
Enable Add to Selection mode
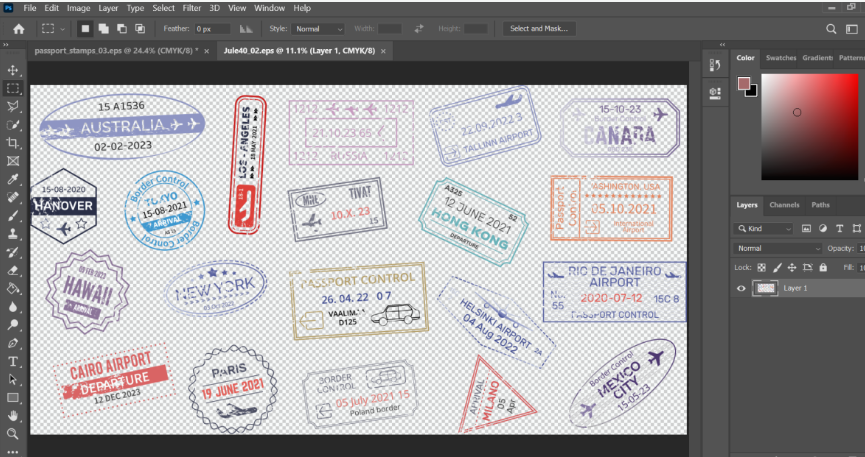point(103,29)
